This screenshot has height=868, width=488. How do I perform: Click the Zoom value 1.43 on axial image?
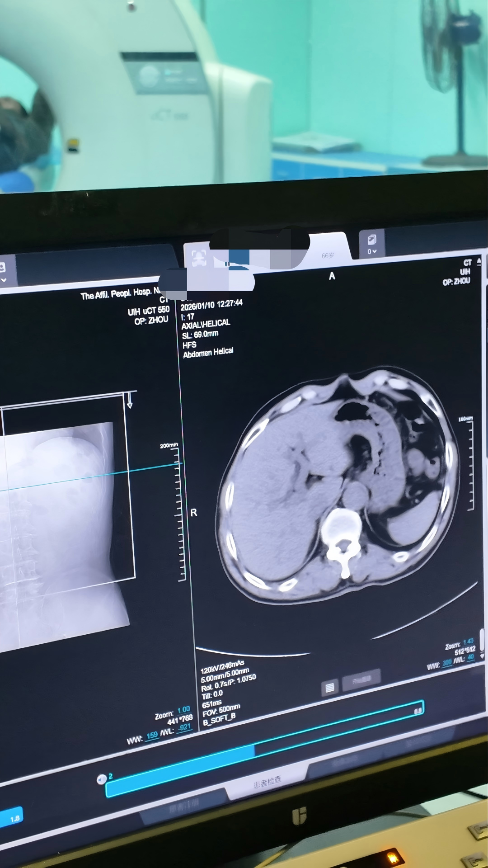tap(468, 642)
